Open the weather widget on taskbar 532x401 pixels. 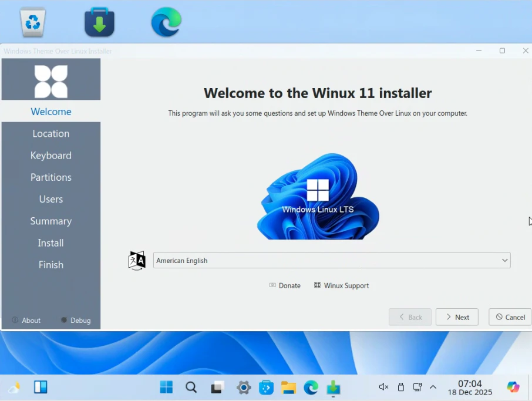click(14, 387)
